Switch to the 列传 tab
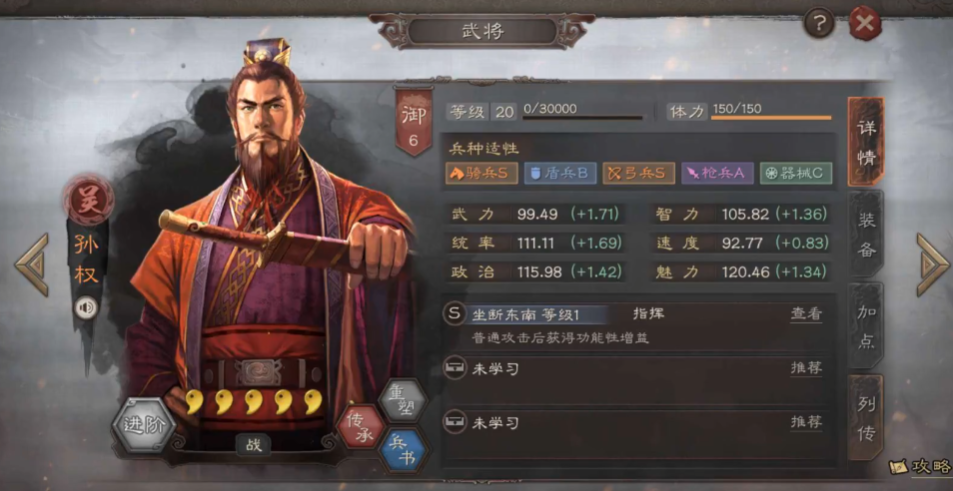Image resolution: width=953 pixels, height=491 pixels. [865, 418]
